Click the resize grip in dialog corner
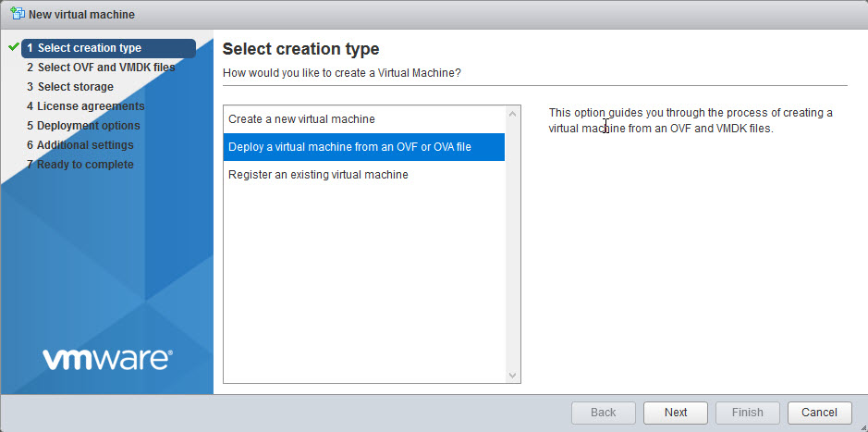 862,426
